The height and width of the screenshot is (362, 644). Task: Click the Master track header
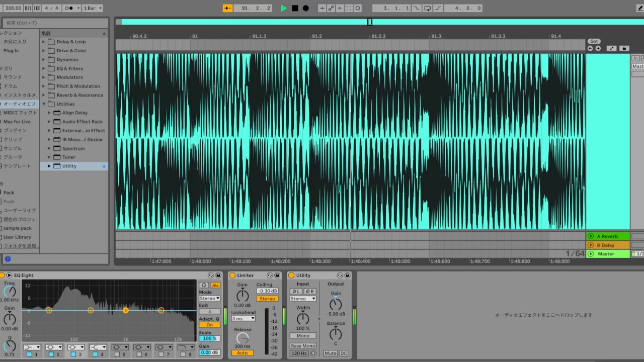pyautogui.click(x=608, y=254)
